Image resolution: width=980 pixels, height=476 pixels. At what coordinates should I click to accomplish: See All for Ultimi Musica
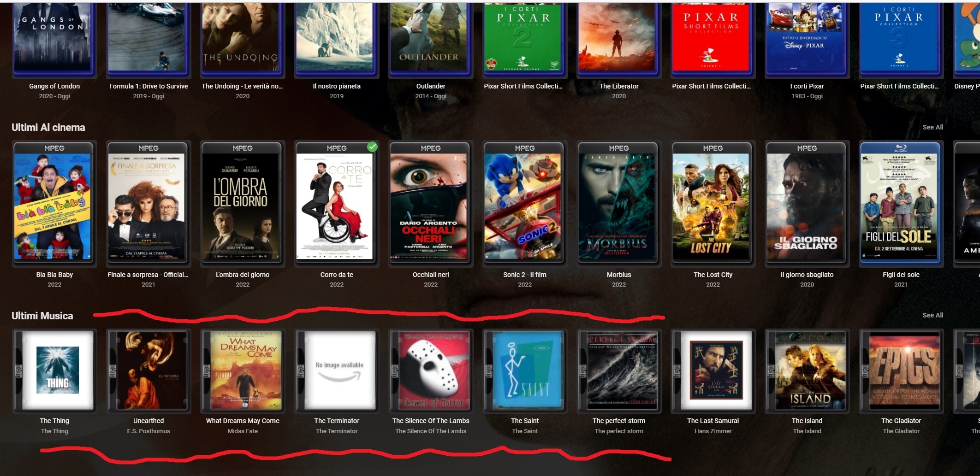tap(932, 315)
